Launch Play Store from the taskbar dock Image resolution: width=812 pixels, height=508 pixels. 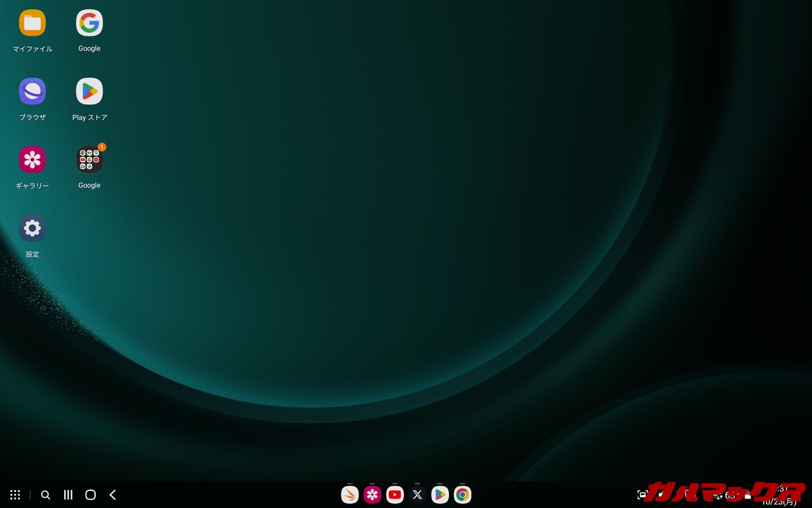(440, 495)
